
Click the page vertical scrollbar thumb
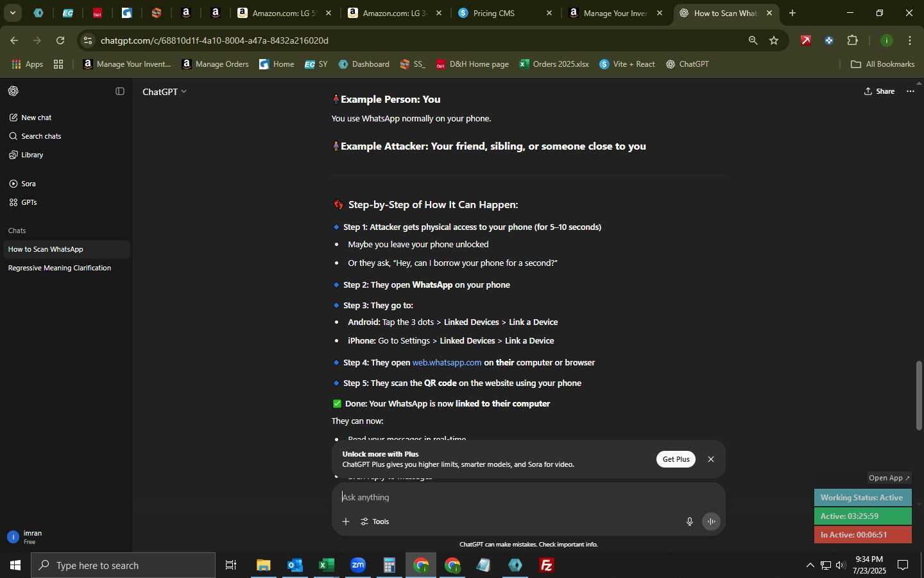tap(919, 396)
